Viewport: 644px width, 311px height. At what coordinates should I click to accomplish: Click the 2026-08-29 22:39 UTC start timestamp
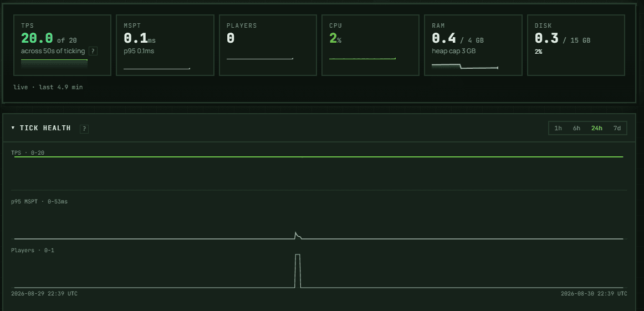click(x=44, y=293)
